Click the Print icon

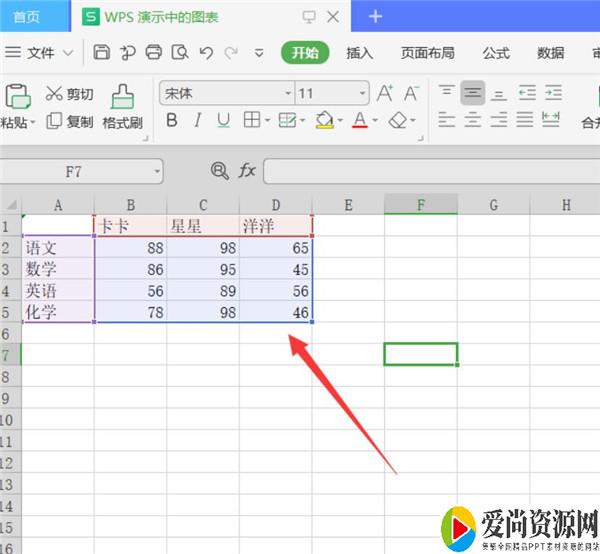154,53
